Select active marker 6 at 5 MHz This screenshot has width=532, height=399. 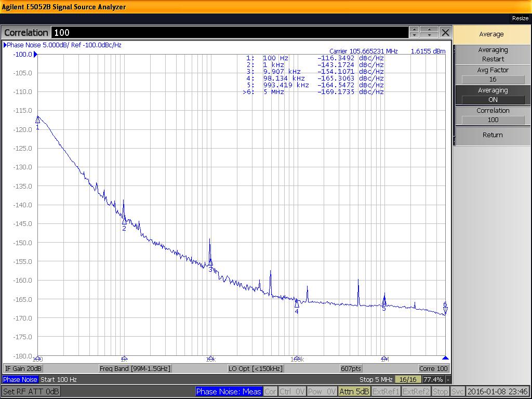[445, 310]
